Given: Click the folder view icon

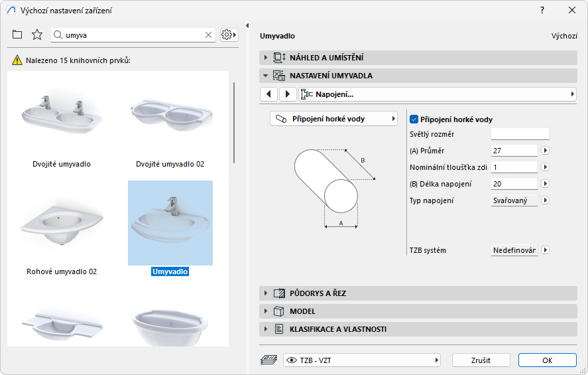Looking at the screenshot, I should coord(17,35).
